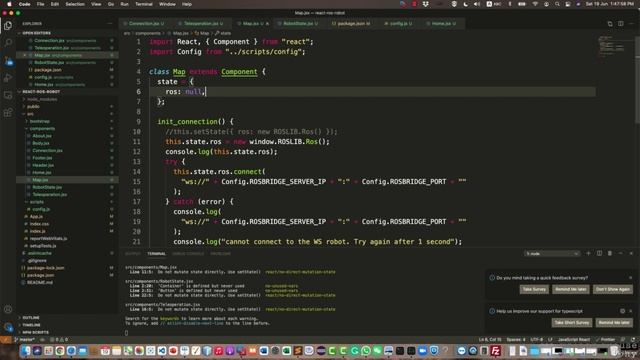This screenshot has height=360, width=640.
Task: Open the Selection menu in menu bar
Action: pyautogui.click(x=75, y=4)
